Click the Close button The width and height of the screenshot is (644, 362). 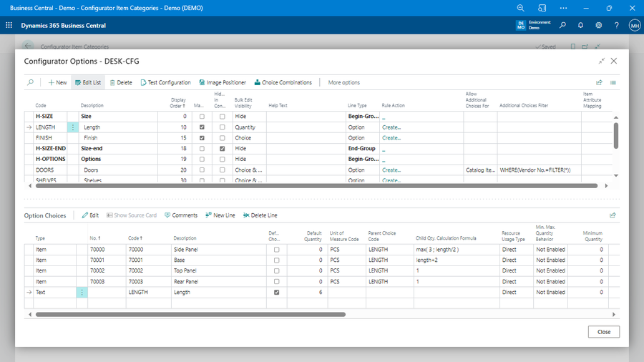tap(603, 332)
